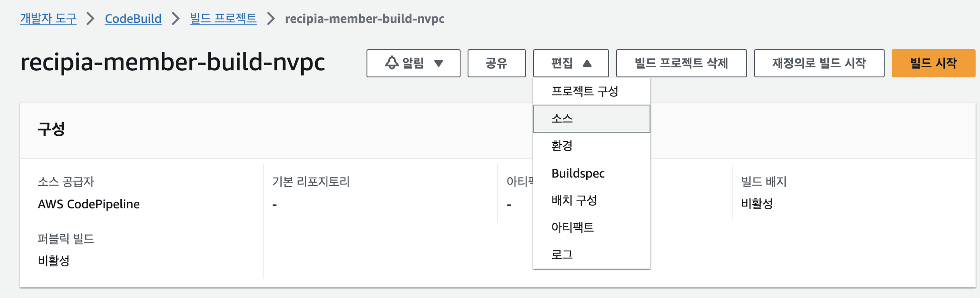The height and width of the screenshot is (298, 980).
Task: Open the 알림 notification dropdown
Action: click(413, 63)
